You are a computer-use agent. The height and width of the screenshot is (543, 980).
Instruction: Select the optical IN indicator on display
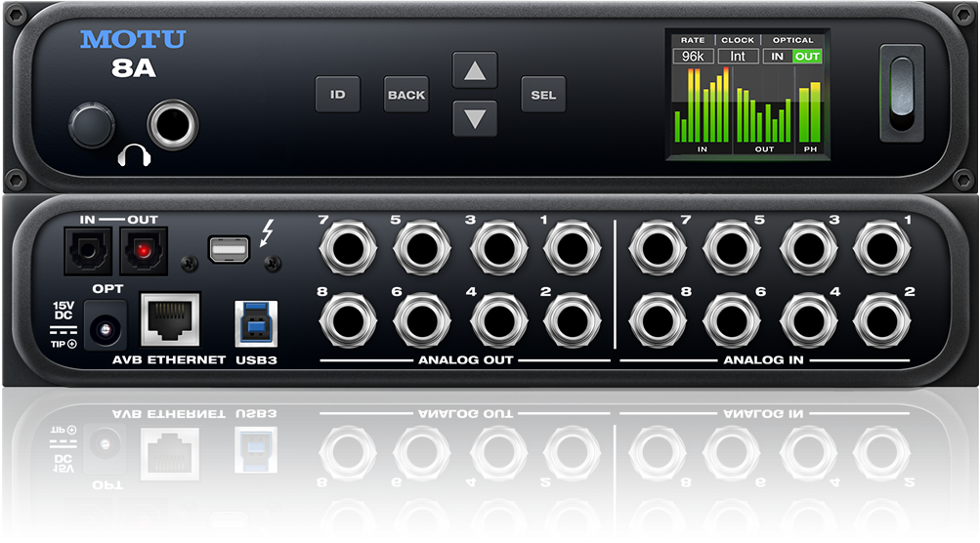pyautogui.click(x=778, y=57)
